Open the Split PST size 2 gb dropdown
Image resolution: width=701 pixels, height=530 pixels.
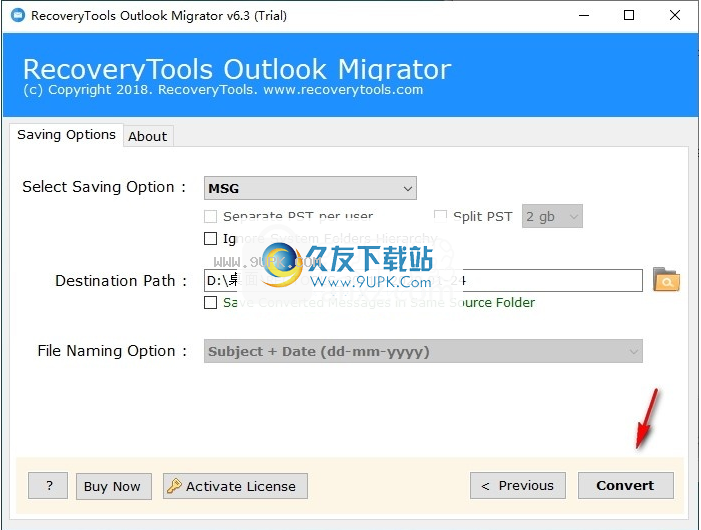pyautogui.click(x=552, y=216)
